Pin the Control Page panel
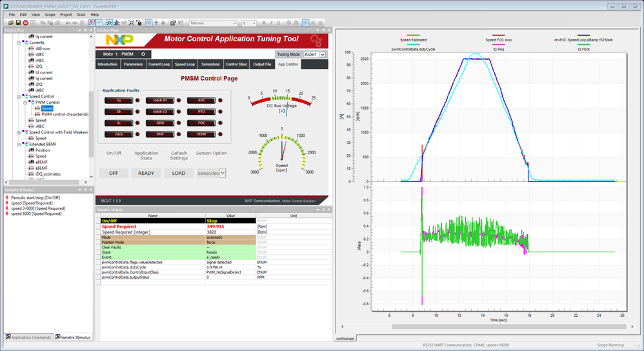This screenshot has height=351, width=644. pyautogui.click(x=323, y=30)
